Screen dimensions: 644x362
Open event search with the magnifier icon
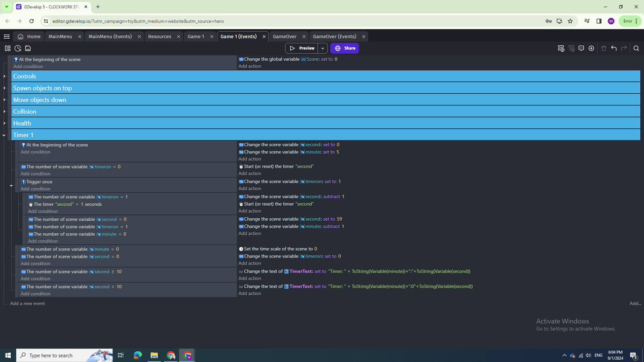tap(636, 48)
